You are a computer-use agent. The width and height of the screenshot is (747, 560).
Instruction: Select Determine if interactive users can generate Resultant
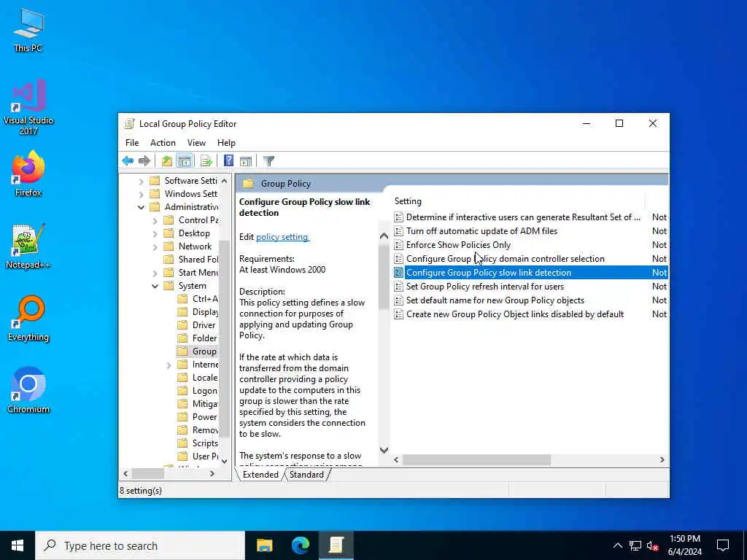click(530, 217)
